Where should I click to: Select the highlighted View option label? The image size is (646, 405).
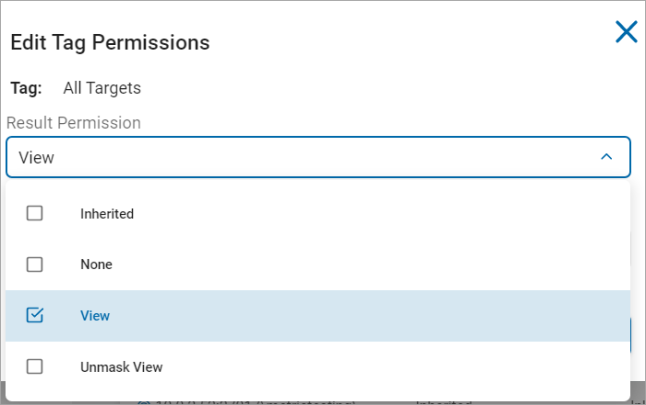[95, 315]
